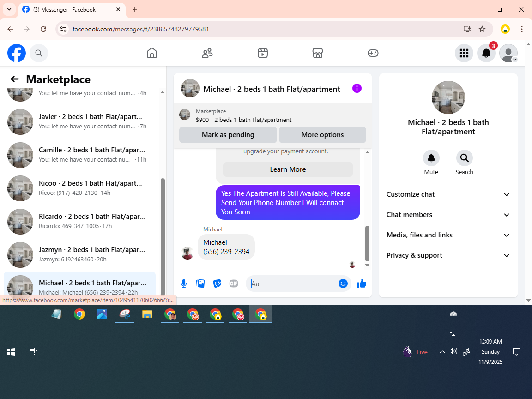Click the Mark as pending button
Viewport: 532px width, 399px height.
point(228,135)
